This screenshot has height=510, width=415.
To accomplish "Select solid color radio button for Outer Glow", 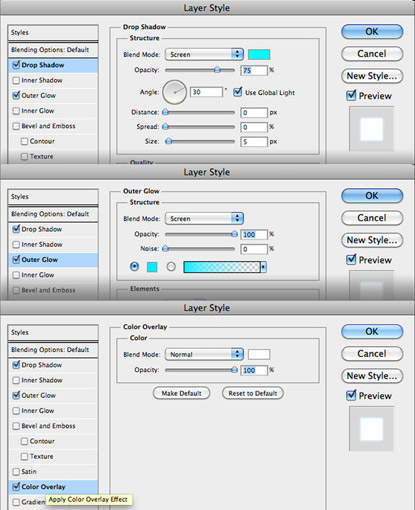I will (135, 267).
